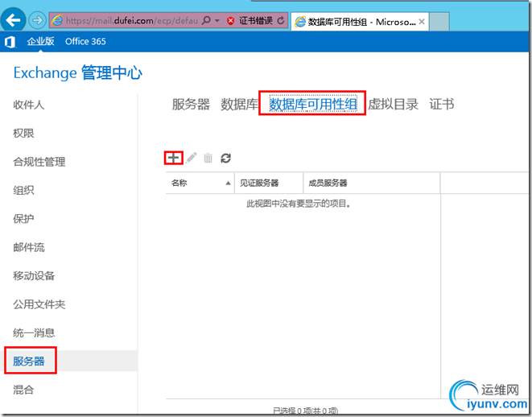Screen dimensions: 532x417
Task: Select the 数据库可用性组 browser tab
Action: pos(360,22)
